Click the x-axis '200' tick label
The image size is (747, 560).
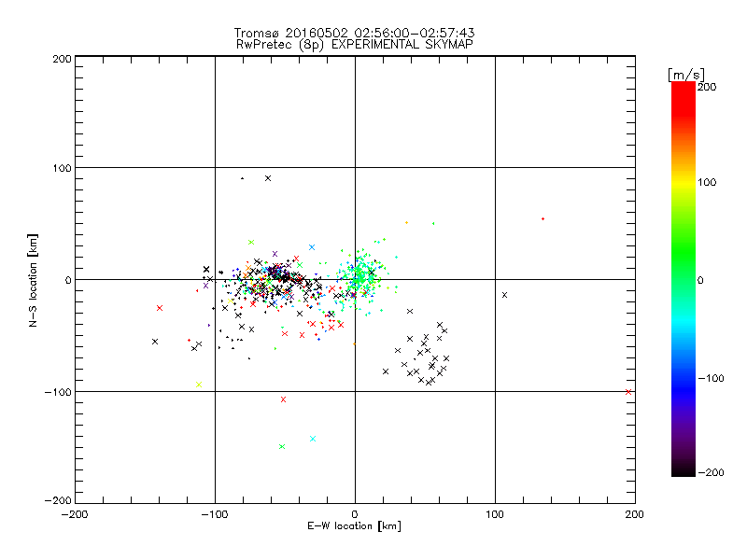(635, 514)
